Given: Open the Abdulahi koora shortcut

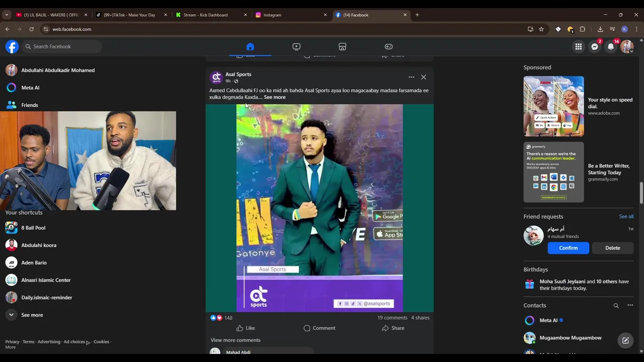Looking at the screenshot, I should 39,245.
